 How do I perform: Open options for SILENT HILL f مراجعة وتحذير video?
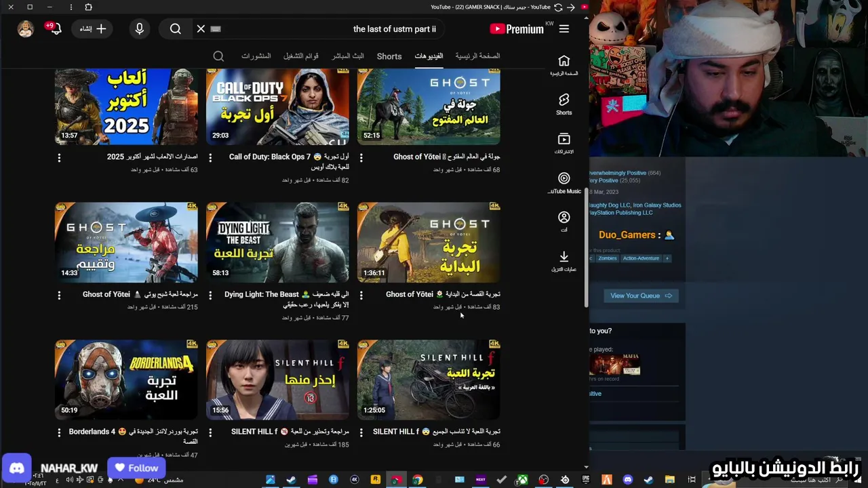click(210, 432)
